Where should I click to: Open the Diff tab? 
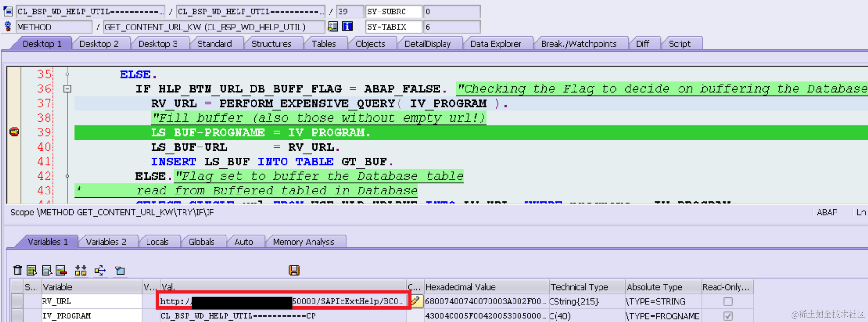click(x=642, y=43)
